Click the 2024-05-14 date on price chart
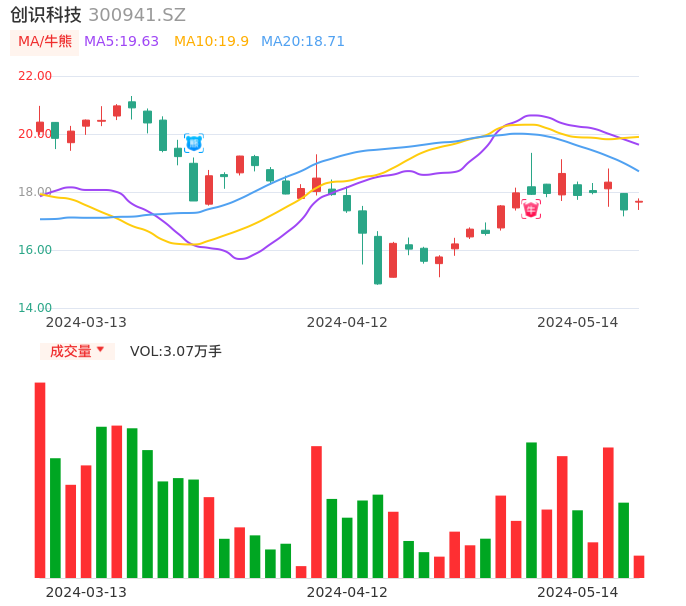The image size is (686, 606). click(x=578, y=322)
